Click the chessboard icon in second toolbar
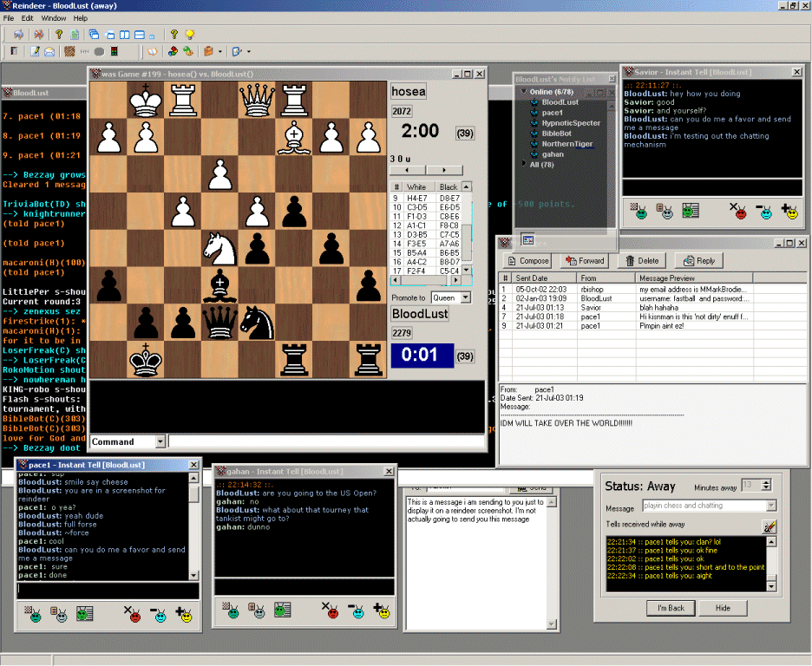This screenshot has width=812, height=666. click(69, 52)
